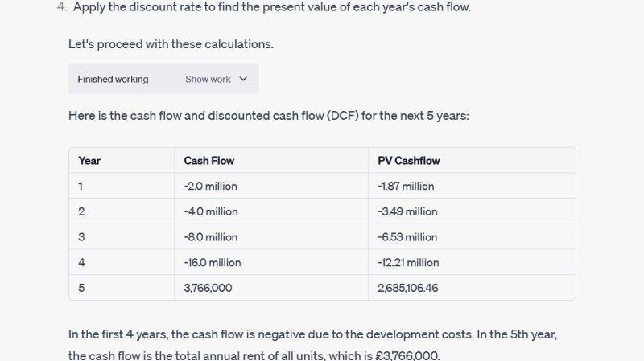Select the -12.21 million PV cell
The height and width of the screenshot is (361, 644).
click(x=408, y=262)
